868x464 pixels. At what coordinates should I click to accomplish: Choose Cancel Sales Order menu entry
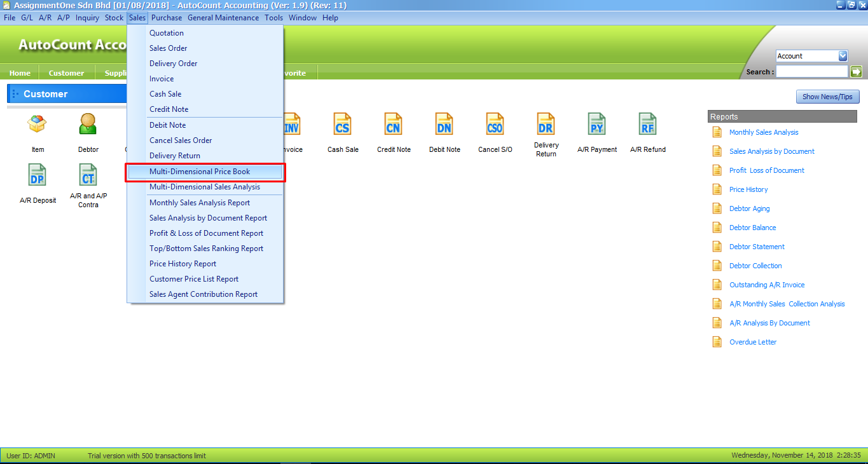pyautogui.click(x=205, y=140)
